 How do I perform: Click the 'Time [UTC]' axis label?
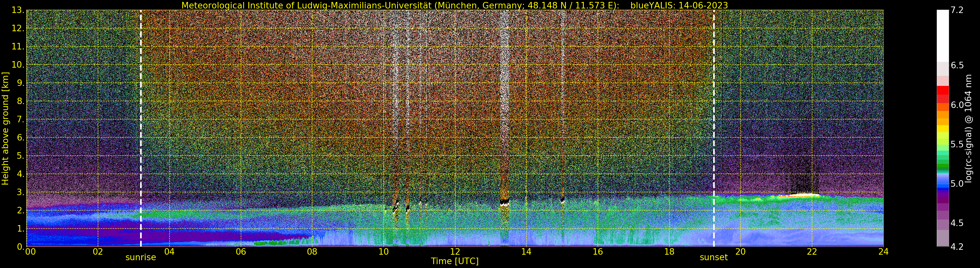tap(455, 261)
